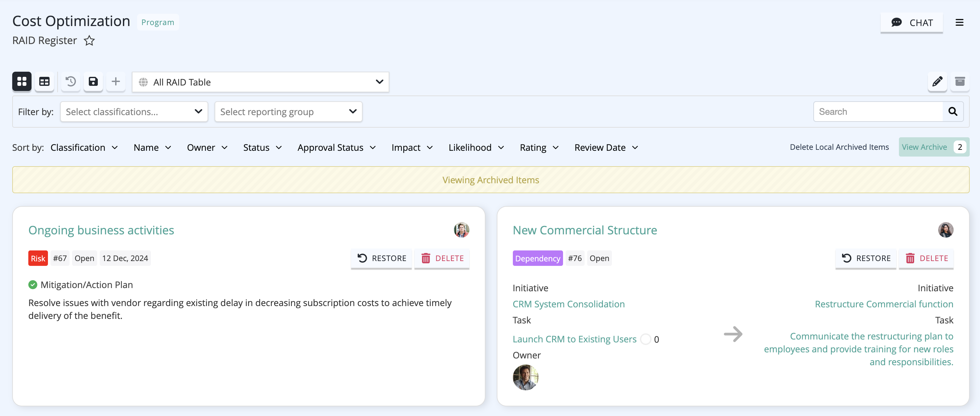Toggle the View Archive button
The width and height of the screenshot is (980, 416).
point(934,147)
